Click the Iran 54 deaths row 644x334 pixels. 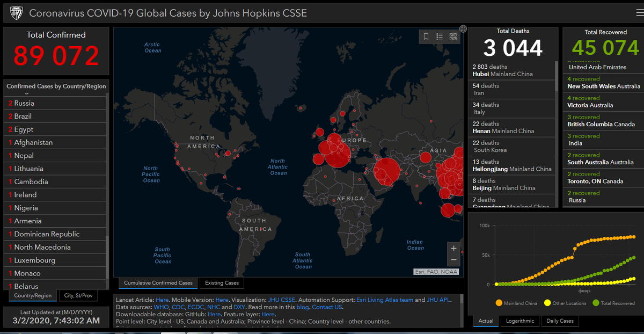click(512, 89)
